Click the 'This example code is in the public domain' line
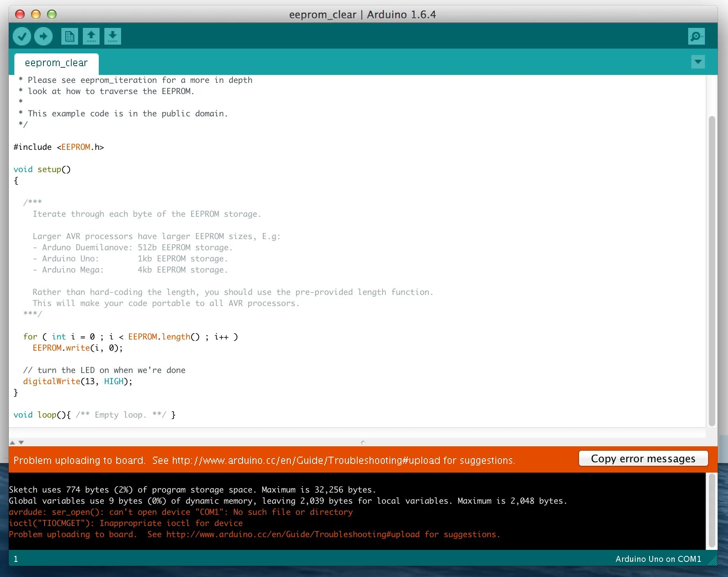This screenshot has width=728, height=577. coord(123,114)
